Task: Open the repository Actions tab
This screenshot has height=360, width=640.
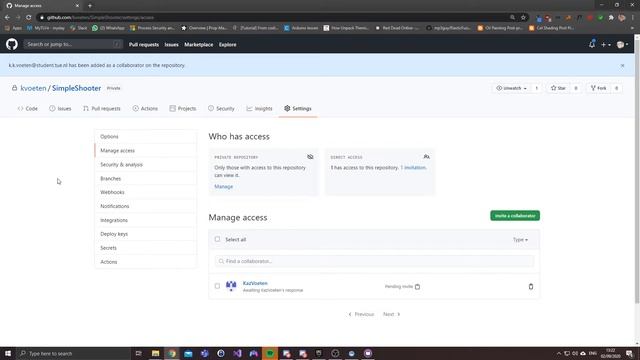Action: click(x=145, y=109)
